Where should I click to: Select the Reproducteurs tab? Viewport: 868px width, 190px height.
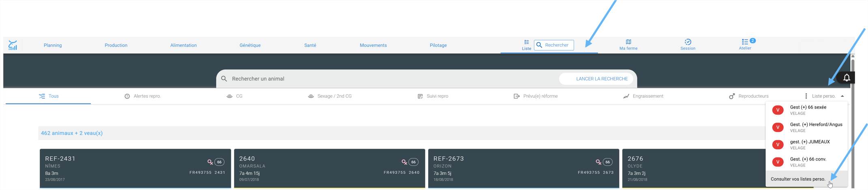pos(748,96)
